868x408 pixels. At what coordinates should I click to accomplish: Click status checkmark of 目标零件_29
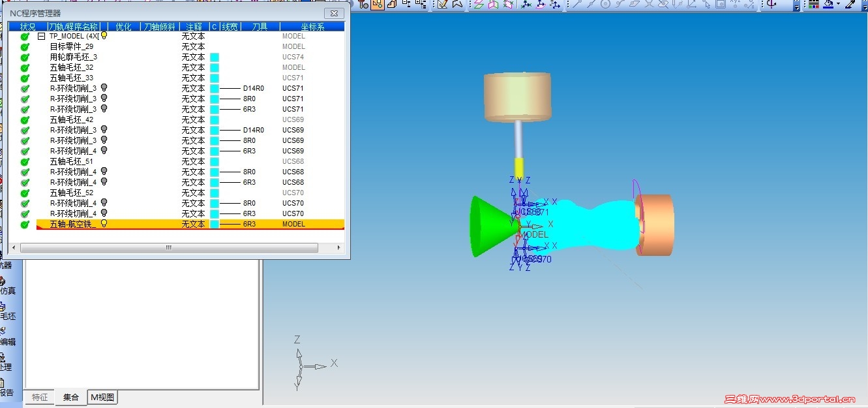click(x=25, y=47)
